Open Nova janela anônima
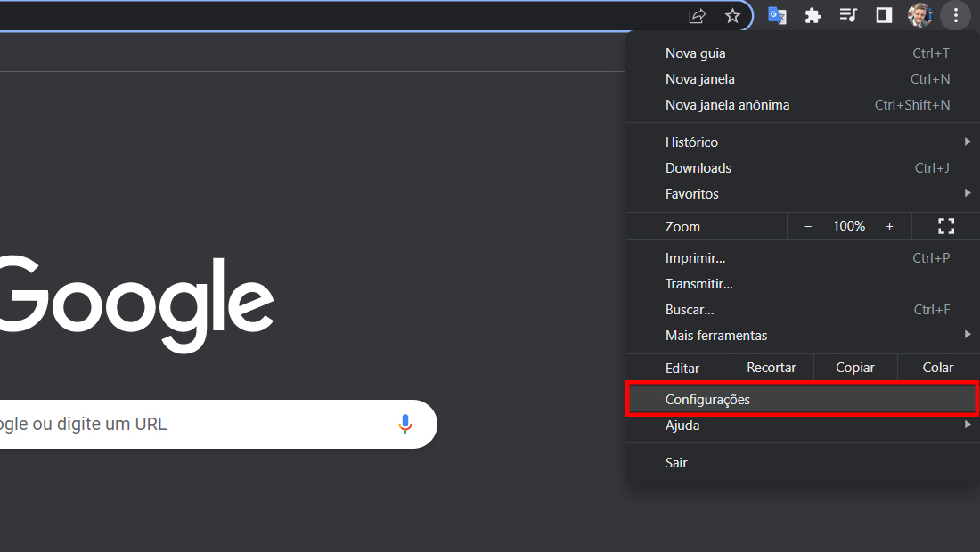The height and width of the screenshot is (552, 980). coord(803,105)
